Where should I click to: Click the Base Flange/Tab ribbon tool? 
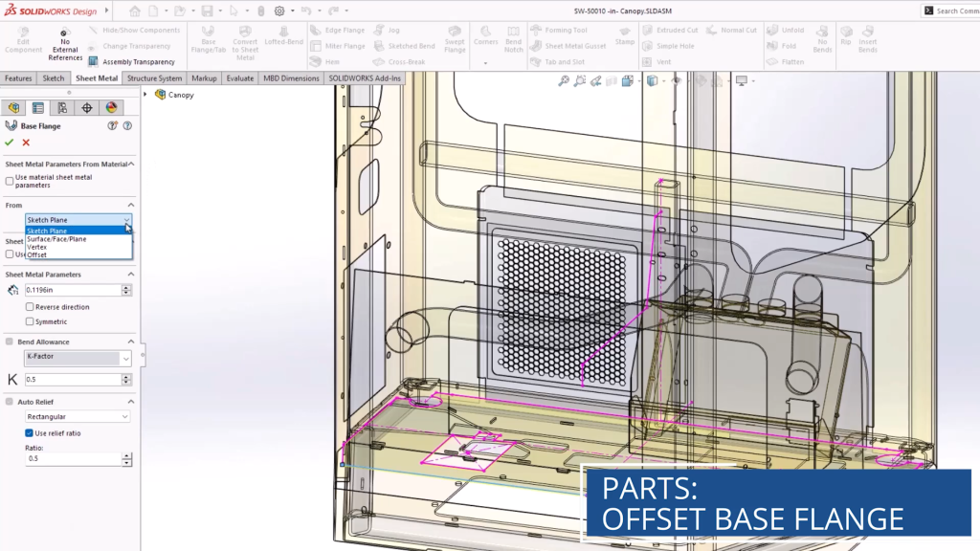click(208, 39)
